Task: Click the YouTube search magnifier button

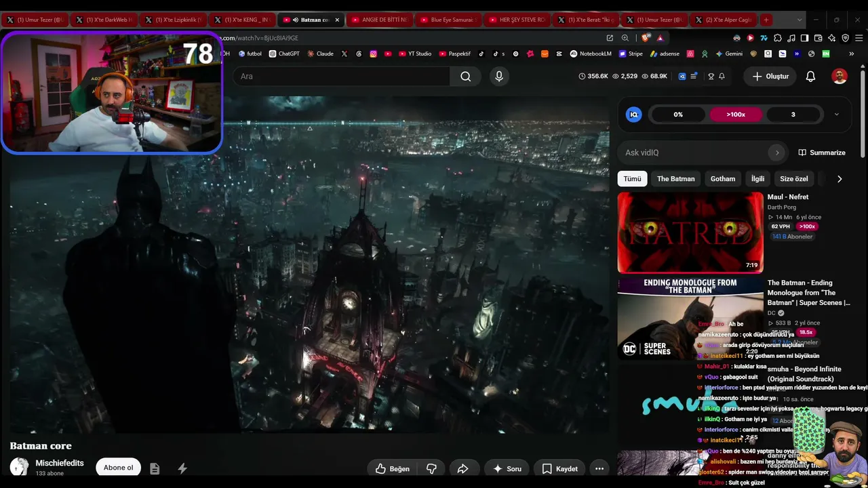Action: (465, 77)
